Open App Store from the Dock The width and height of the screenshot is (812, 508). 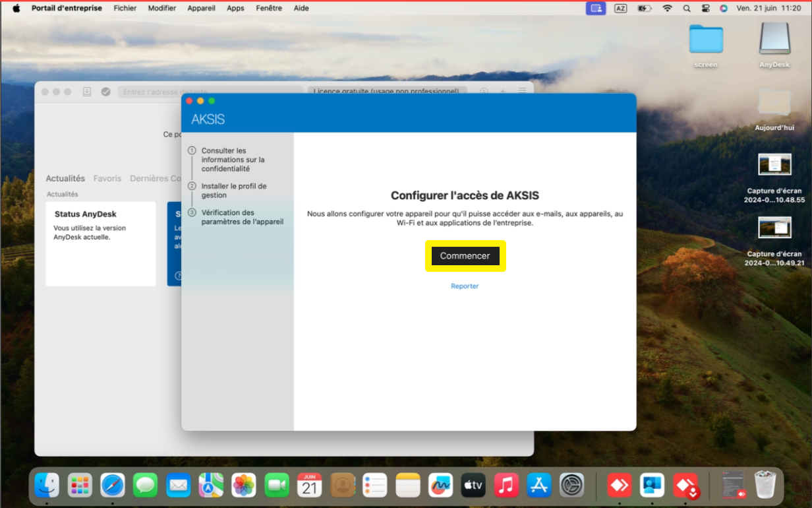(539, 486)
